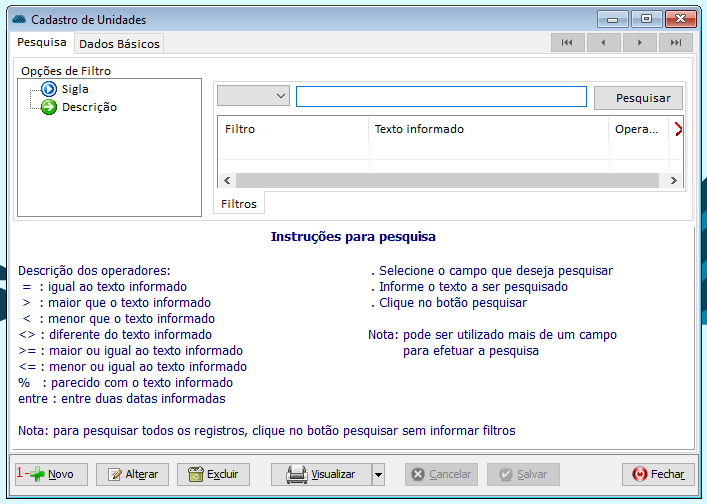Select the Filtros tab
Screen dimensions: 707x504
[239, 204]
